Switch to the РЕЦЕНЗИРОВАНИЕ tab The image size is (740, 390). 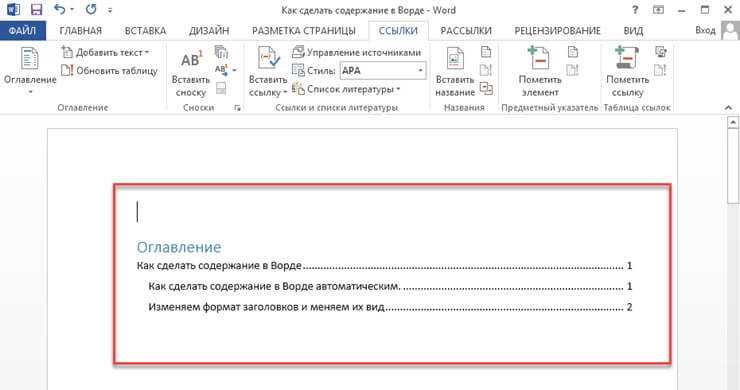click(557, 31)
